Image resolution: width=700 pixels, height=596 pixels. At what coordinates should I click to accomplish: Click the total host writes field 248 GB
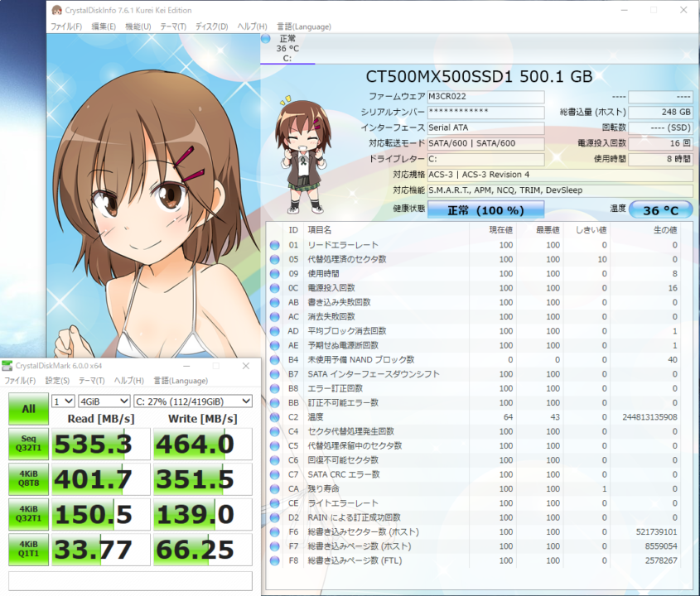[661, 112]
